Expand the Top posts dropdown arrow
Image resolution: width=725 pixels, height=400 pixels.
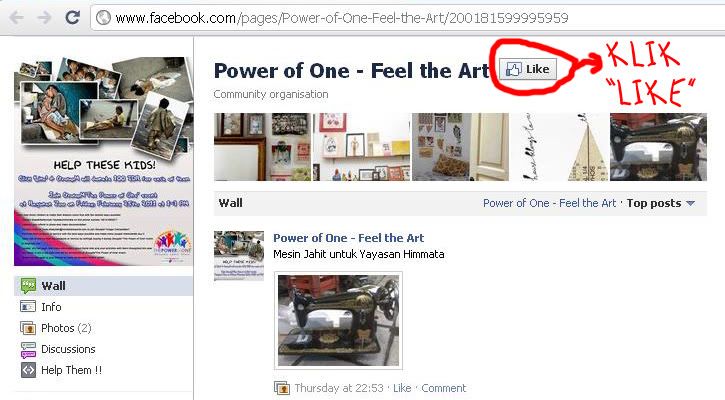[691, 203]
